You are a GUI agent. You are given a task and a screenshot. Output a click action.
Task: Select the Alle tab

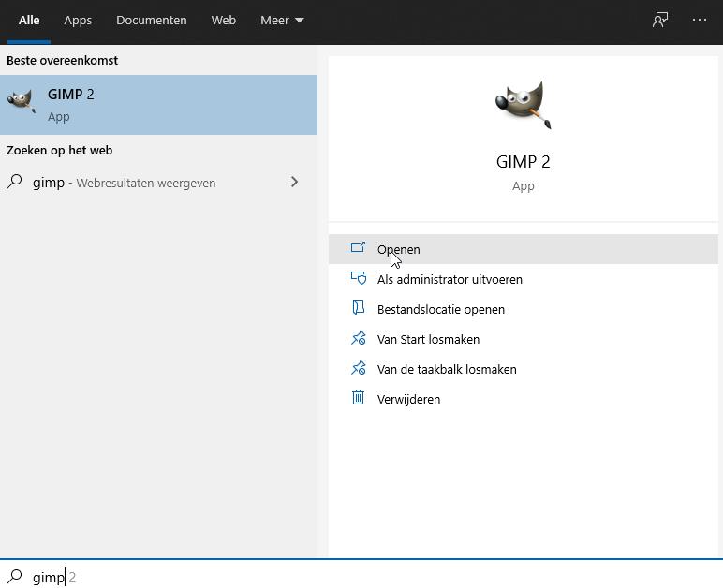(x=29, y=20)
